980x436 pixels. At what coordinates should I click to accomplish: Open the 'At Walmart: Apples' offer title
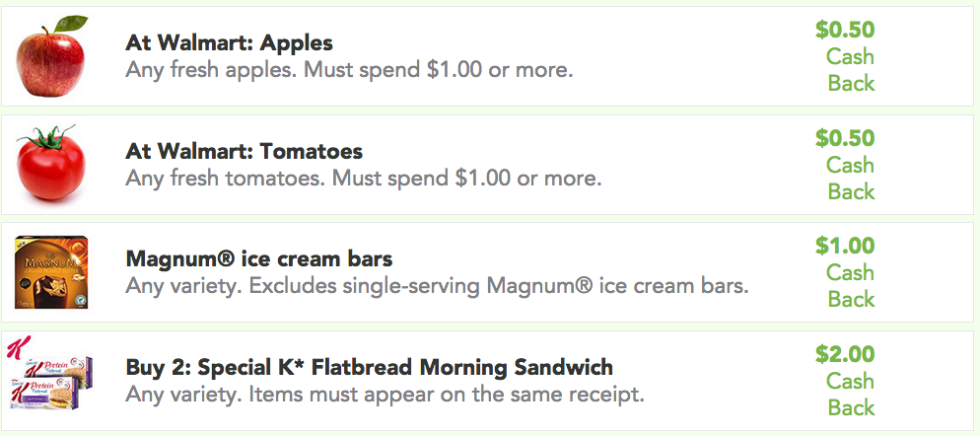[229, 43]
